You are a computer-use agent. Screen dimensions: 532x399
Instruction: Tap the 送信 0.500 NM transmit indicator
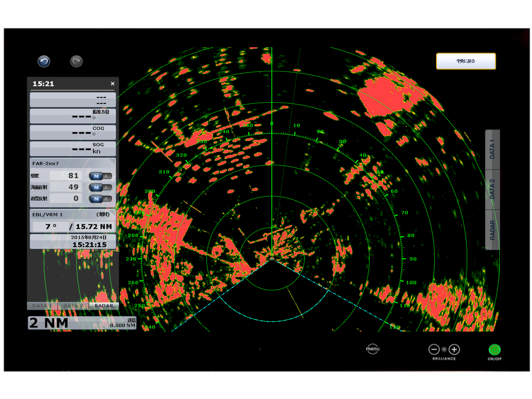point(123,323)
